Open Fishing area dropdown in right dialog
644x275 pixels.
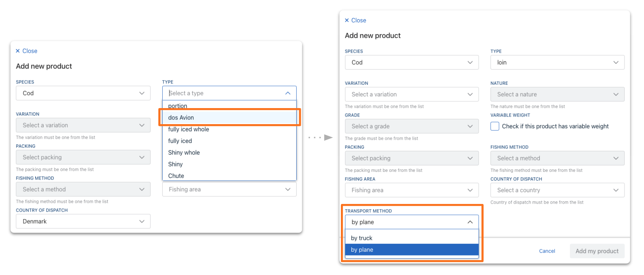coord(412,190)
